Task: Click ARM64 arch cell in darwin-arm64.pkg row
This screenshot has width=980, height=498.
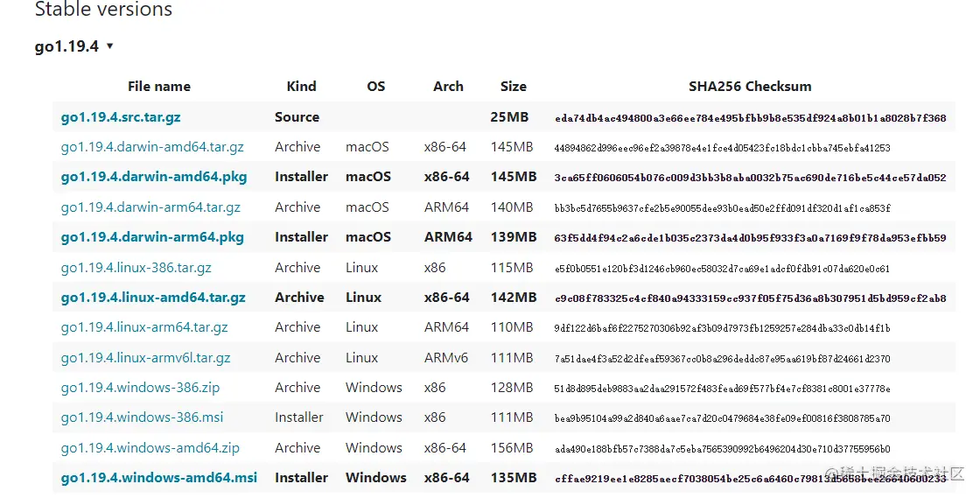Action: pos(448,237)
